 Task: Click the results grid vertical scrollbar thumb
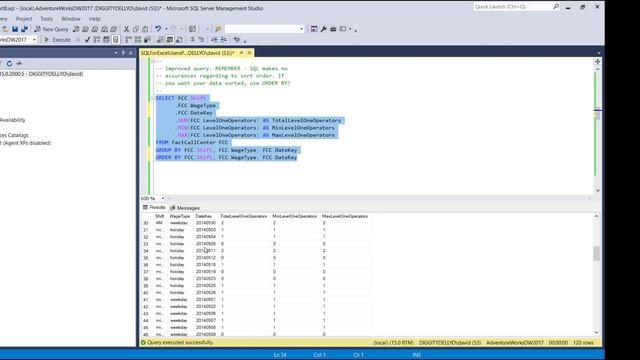596,253
